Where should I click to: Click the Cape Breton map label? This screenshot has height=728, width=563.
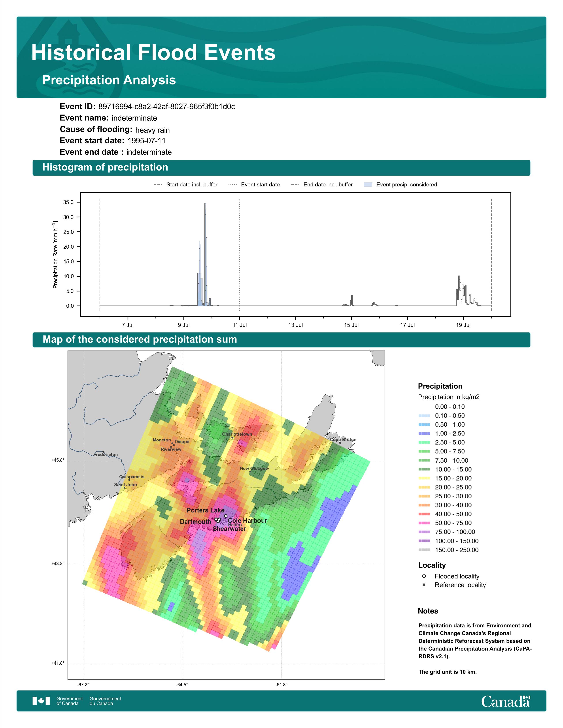coord(343,440)
